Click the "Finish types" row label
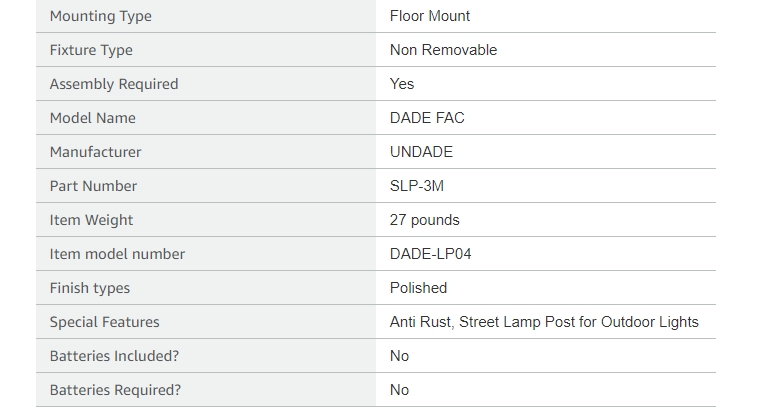The height and width of the screenshot is (413, 758). pos(90,288)
